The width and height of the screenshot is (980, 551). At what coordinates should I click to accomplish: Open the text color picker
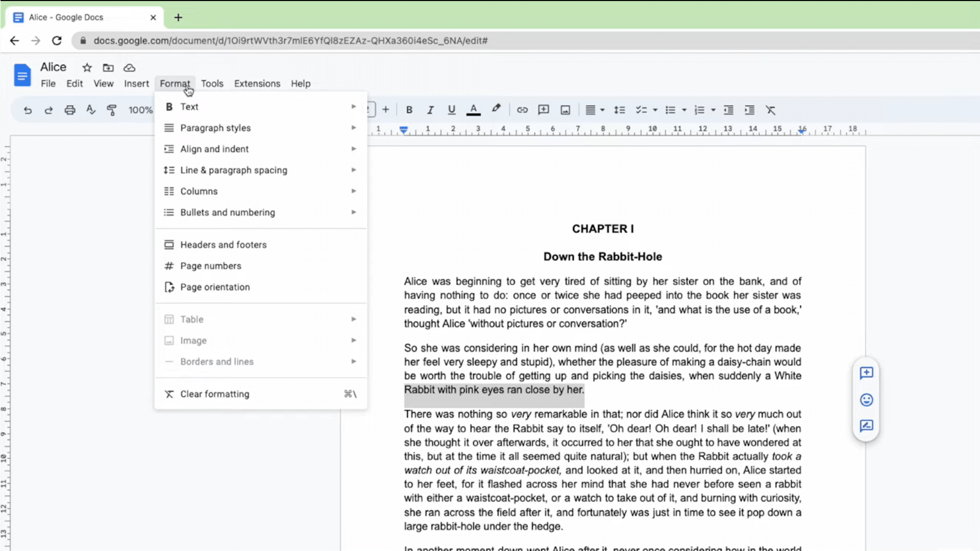pyautogui.click(x=473, y=110)
